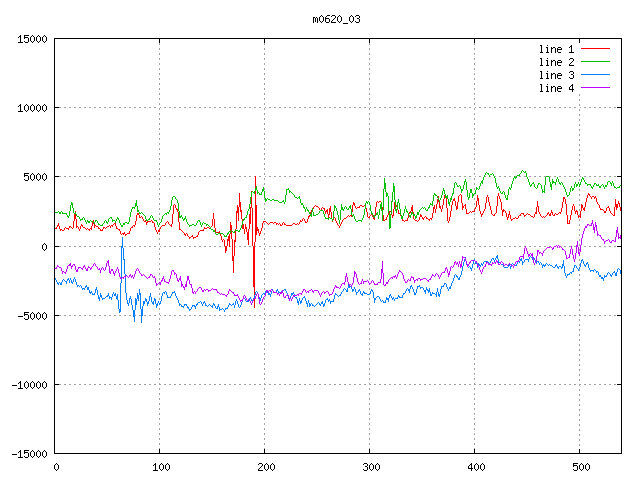Click the blue line 3 legend sample
The height and width of the screenshot is (480, 640).
click(595, 75)
